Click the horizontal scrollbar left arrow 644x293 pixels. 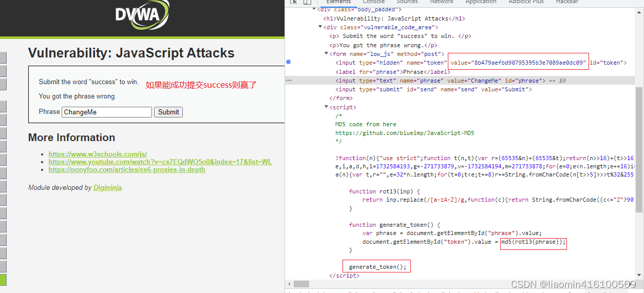click(x=289, y=284)
